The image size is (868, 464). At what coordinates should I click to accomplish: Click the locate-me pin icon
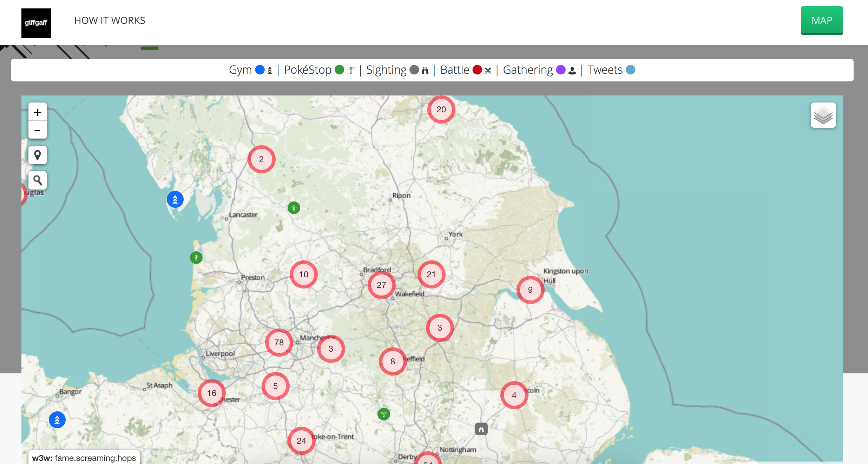pos(38,155)
